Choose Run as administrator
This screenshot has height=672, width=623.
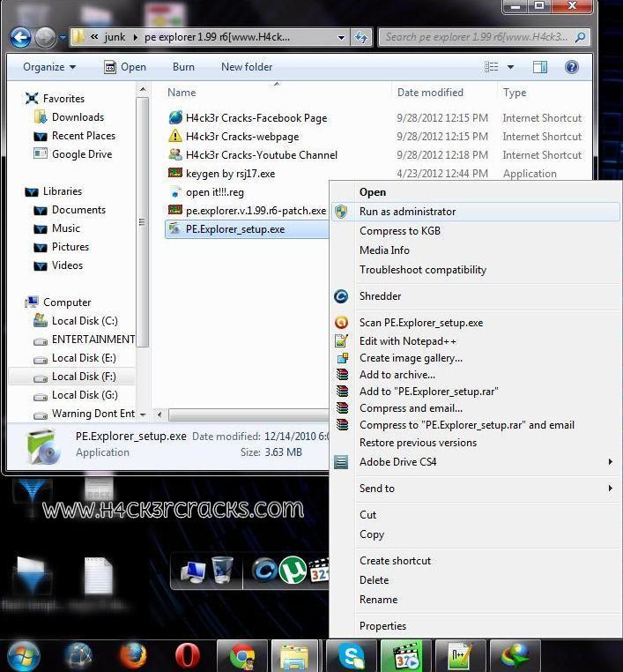pos(475,212)
